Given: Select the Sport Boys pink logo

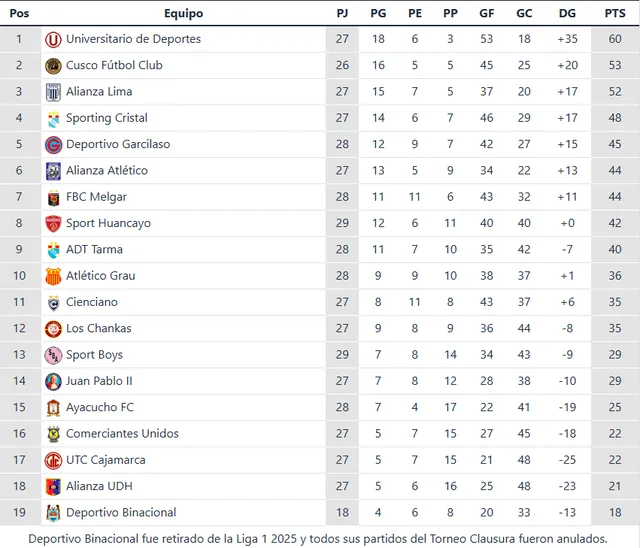Looking at the screenshot, I should [x=53, y=355].
